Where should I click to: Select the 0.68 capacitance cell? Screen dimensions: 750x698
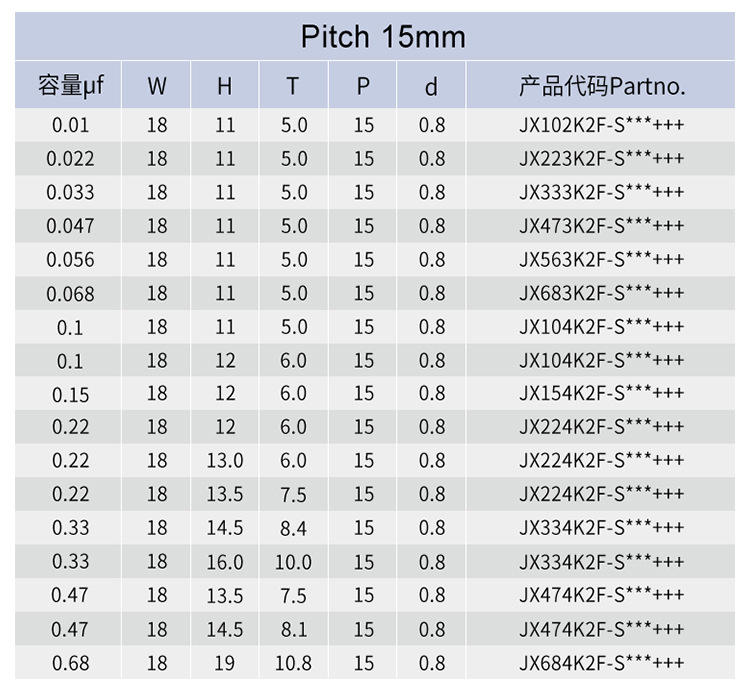[x=71, y=663]
